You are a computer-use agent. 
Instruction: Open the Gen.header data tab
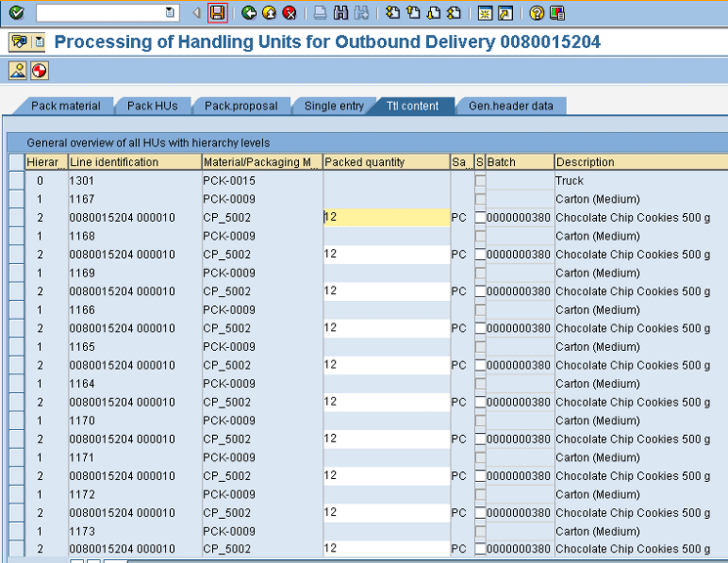tap(510, 106)
